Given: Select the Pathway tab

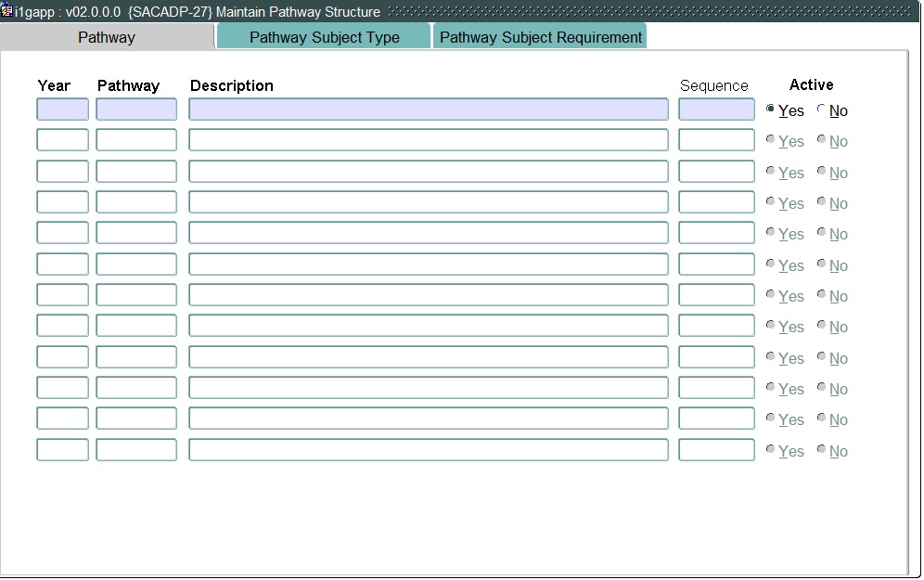Looking at the screenshot, I should point(107,37).
